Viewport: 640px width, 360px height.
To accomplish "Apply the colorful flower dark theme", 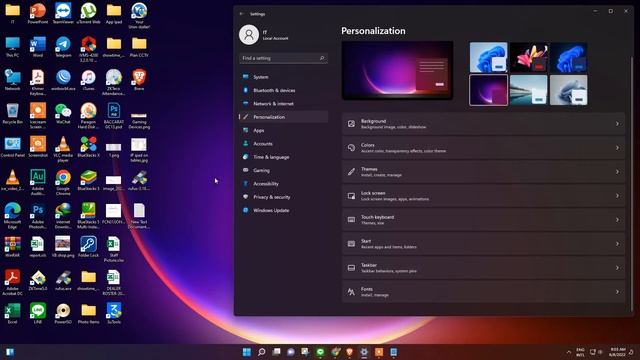I will click(x=529, y=57).
